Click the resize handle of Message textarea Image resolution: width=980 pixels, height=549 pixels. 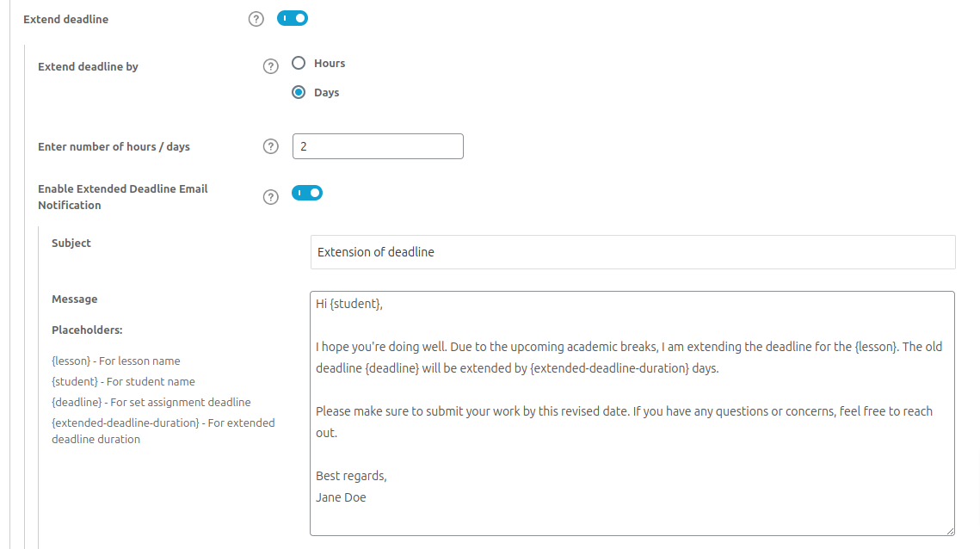[949, 531]
